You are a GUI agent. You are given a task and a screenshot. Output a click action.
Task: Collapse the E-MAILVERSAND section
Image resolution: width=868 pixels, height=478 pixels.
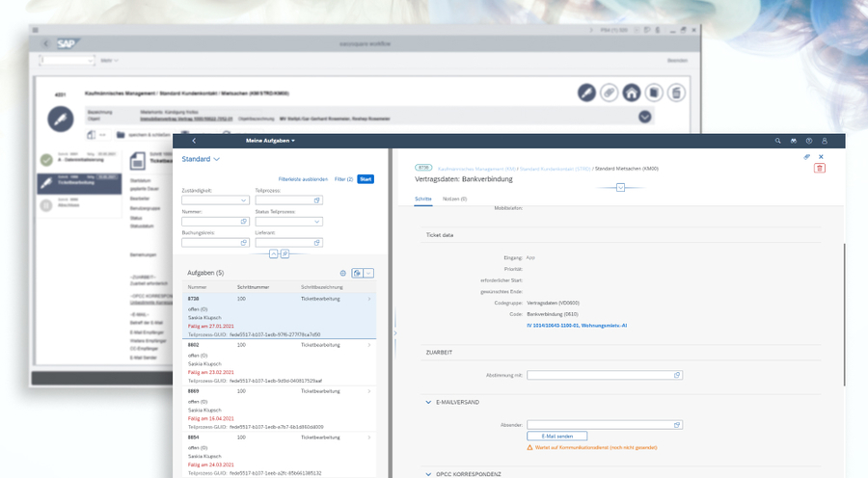428,402
